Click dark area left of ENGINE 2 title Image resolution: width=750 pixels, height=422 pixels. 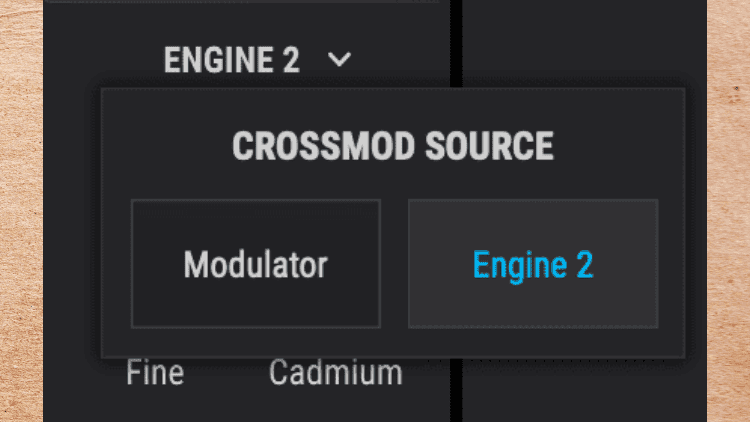[x=103, y=60]
